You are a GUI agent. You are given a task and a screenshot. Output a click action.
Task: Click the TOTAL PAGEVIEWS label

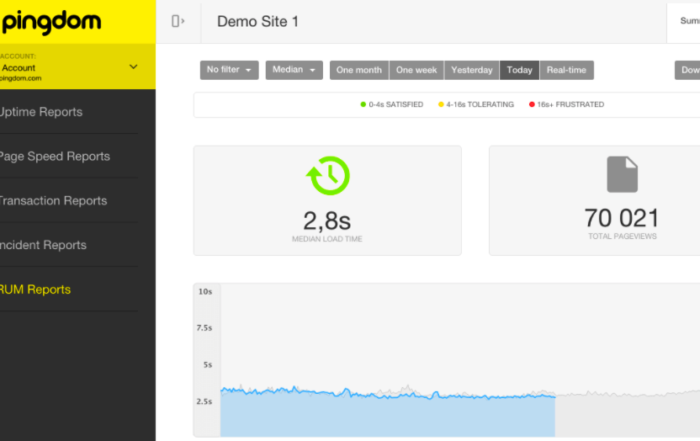click(622, 237)
